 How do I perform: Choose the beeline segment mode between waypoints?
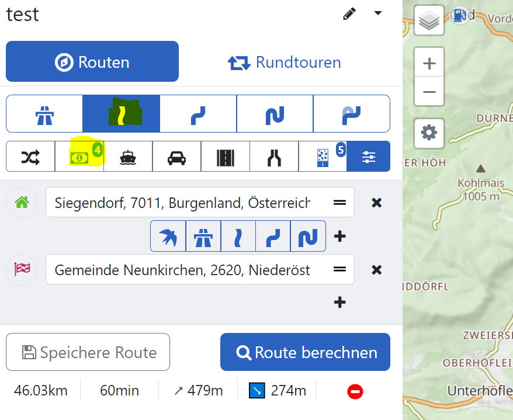pyautogui.click(x=168, y=236)
